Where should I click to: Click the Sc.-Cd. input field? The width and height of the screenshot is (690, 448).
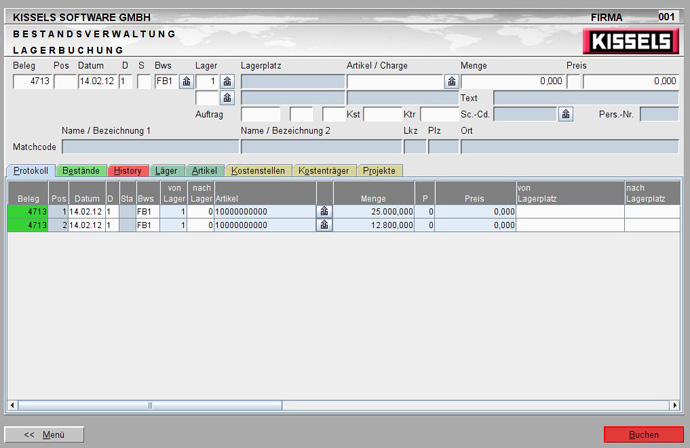[525, 114]
